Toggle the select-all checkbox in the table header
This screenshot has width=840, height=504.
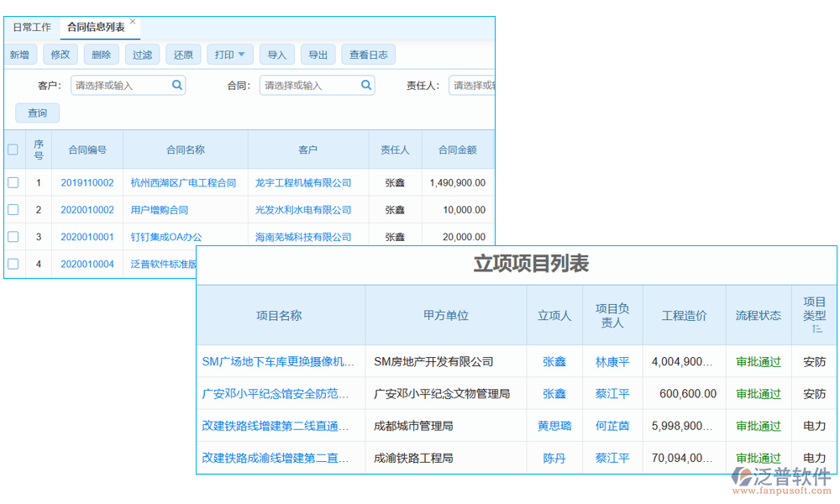(13, 150)
